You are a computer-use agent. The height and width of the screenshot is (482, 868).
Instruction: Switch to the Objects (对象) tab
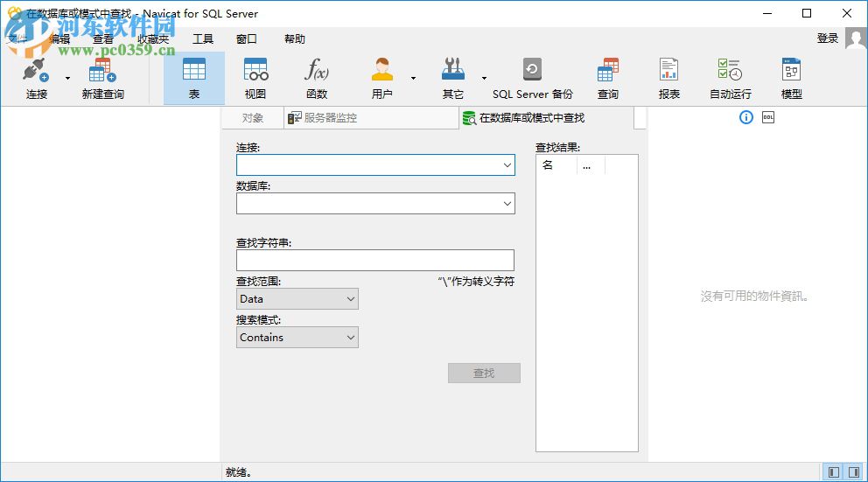[252, 118]
